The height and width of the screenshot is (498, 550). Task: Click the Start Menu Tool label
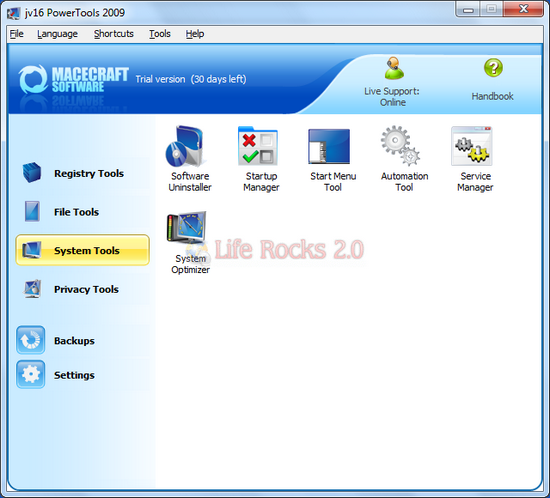333,182
